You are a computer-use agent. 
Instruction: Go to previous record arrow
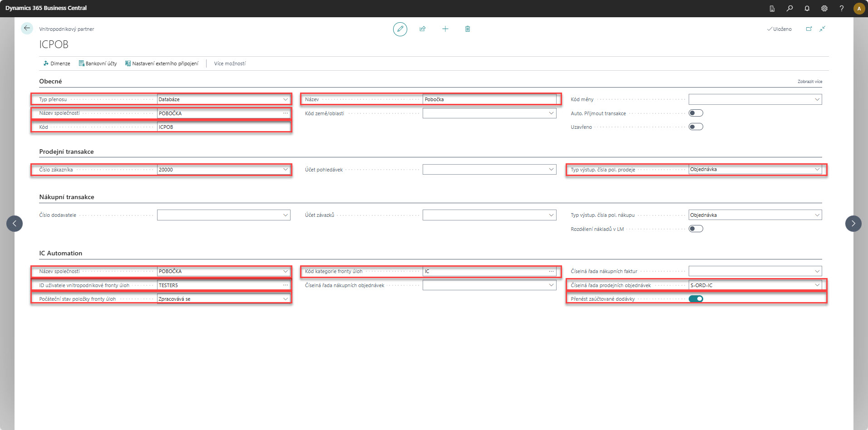click(15, 223)
